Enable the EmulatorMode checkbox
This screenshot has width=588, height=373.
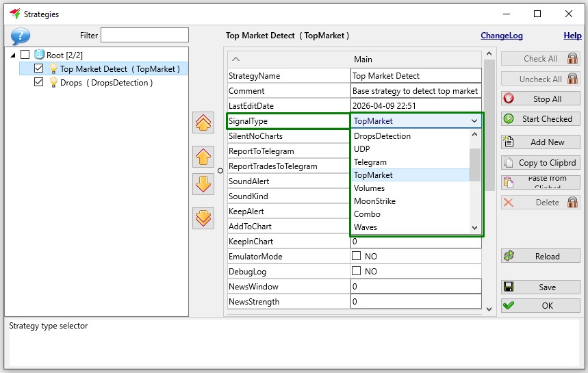356,257
